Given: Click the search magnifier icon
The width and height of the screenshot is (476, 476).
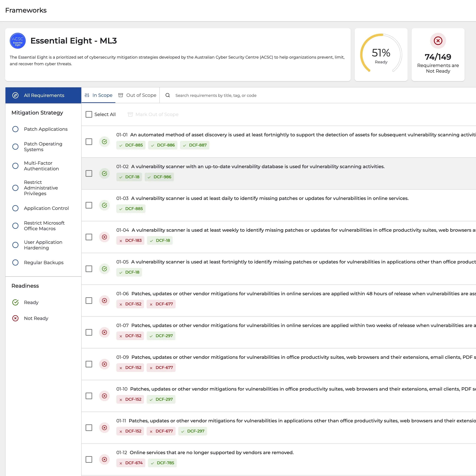Looking at the screenshot, I should tap(167, 95).
